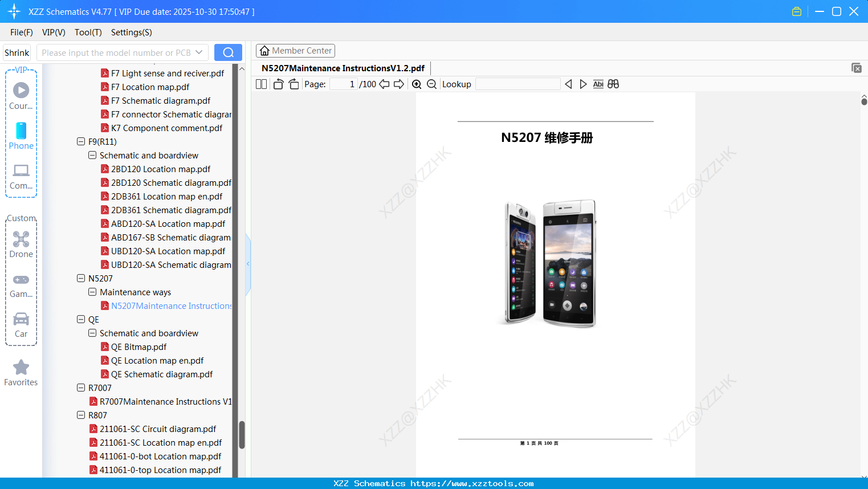Image resolution: width=868 pixels, height=489 pixels.
Task: Collapse the Maintenance ways folder
Action: coord(92,292)
